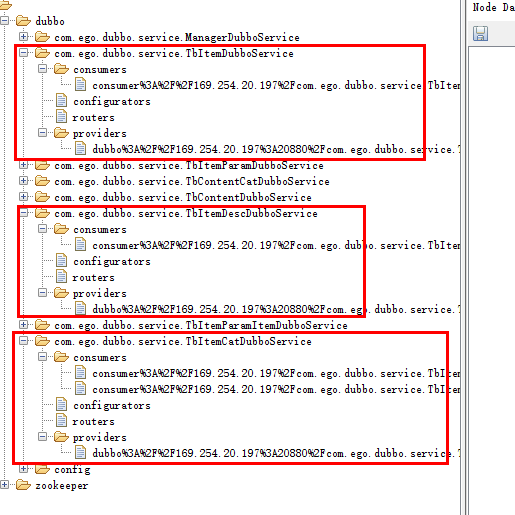Click the zookeeper folder icon
515x515 pixels.
pyautogui.click(x=23, y=485)
